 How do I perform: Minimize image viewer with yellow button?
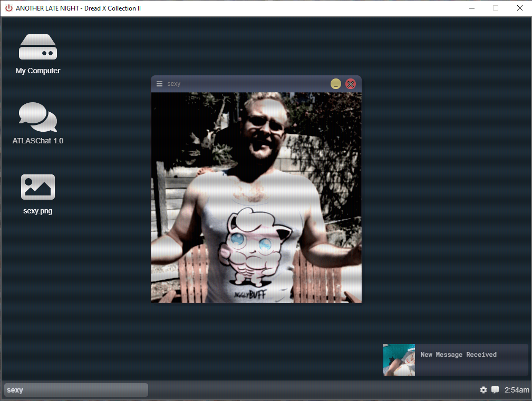tap(336, 84)
